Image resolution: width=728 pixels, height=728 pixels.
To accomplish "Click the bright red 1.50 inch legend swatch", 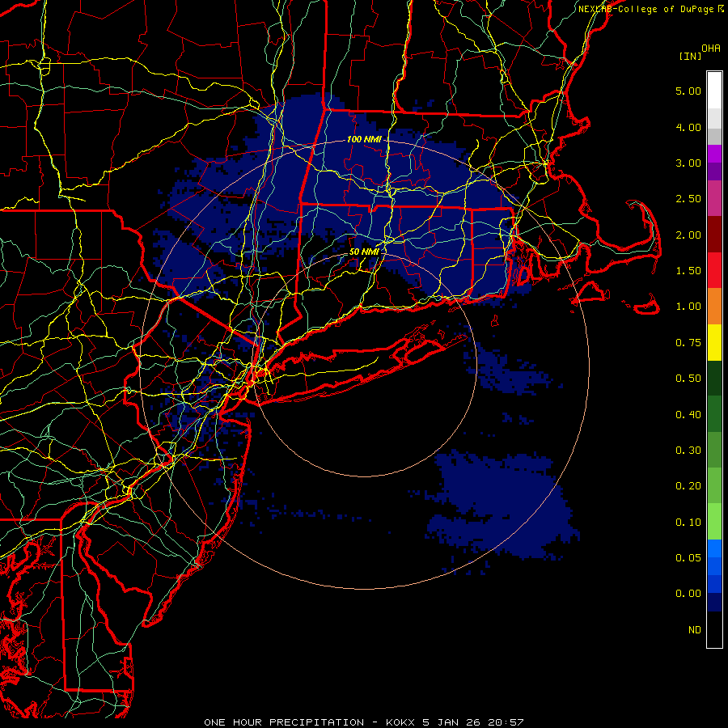I will pos(714,270).
